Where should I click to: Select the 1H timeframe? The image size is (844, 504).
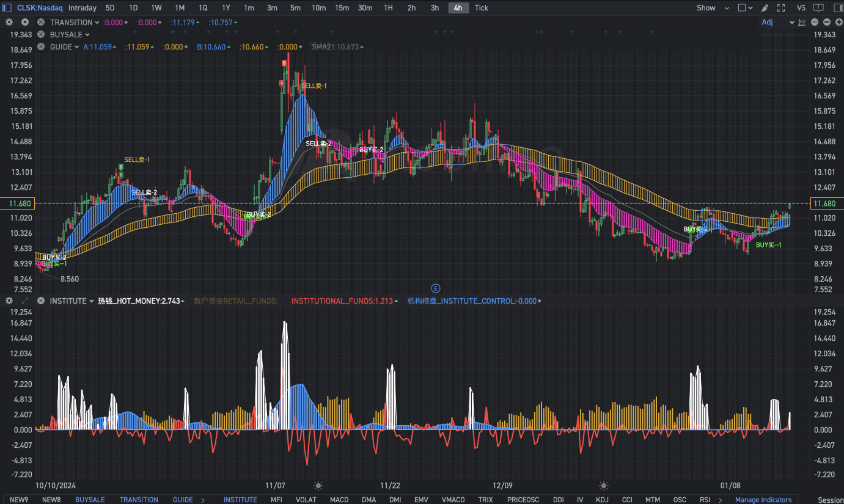388,8
